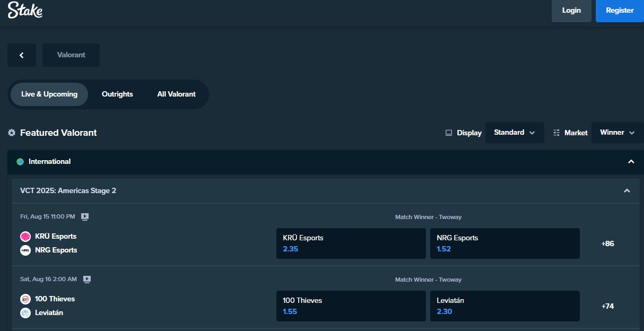The image size is (644, 331).
Task: Click Match Winner - Twoway label for 100 Thieves match
Action: click(x=428, y=280)
